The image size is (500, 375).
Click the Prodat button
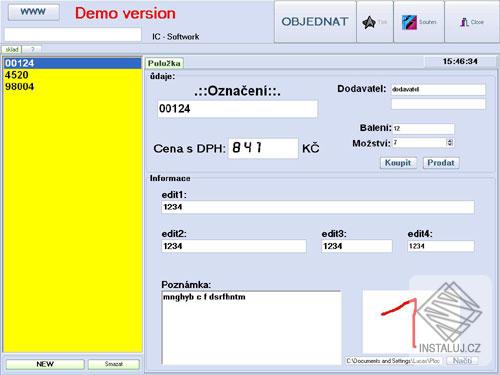pyautogui.click(x=441, y=163)
